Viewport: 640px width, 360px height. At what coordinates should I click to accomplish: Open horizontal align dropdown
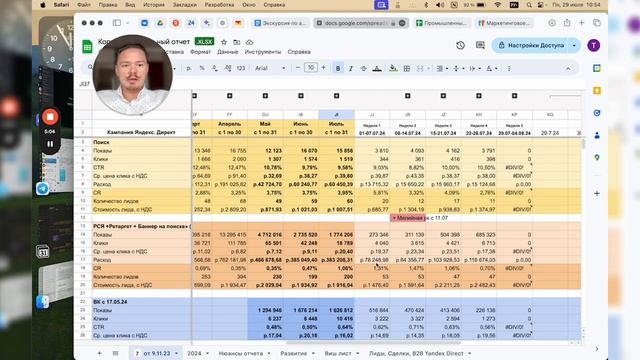tap(442, 69)
